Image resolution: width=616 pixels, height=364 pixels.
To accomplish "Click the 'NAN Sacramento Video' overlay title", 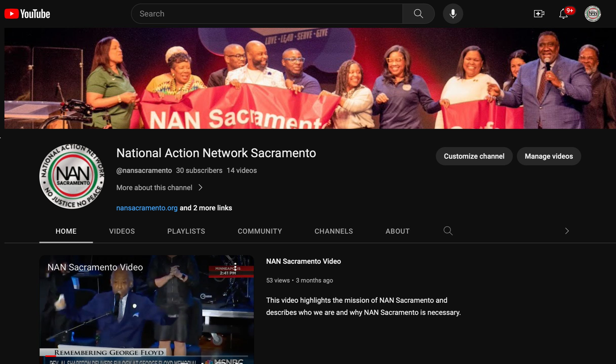I will [95, 267].
